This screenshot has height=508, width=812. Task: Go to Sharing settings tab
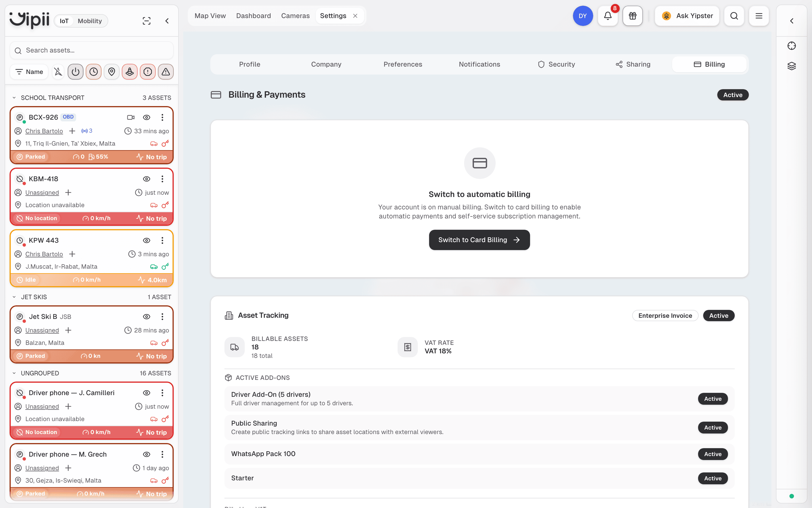coord(633,64)
